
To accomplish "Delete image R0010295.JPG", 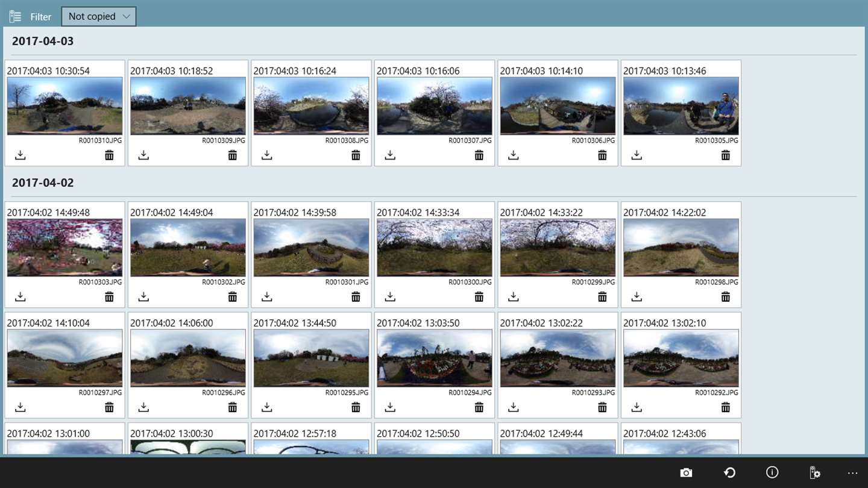I will (x=356, y=407).
